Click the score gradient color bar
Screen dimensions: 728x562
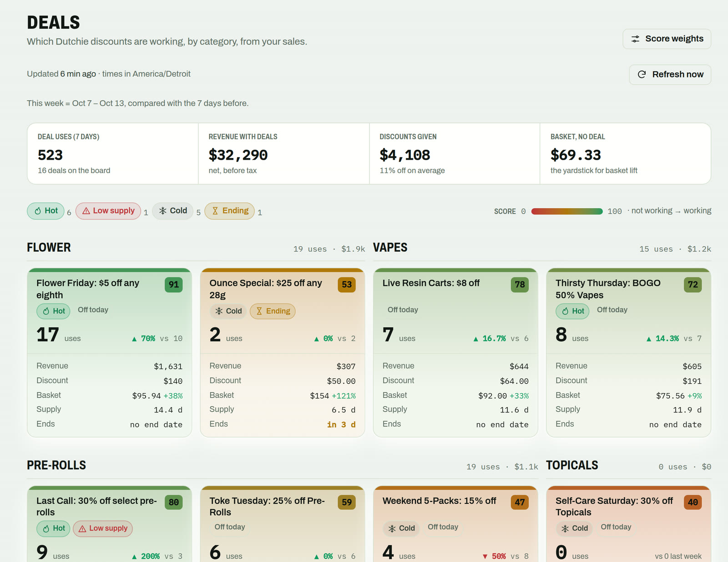[567, 212]
